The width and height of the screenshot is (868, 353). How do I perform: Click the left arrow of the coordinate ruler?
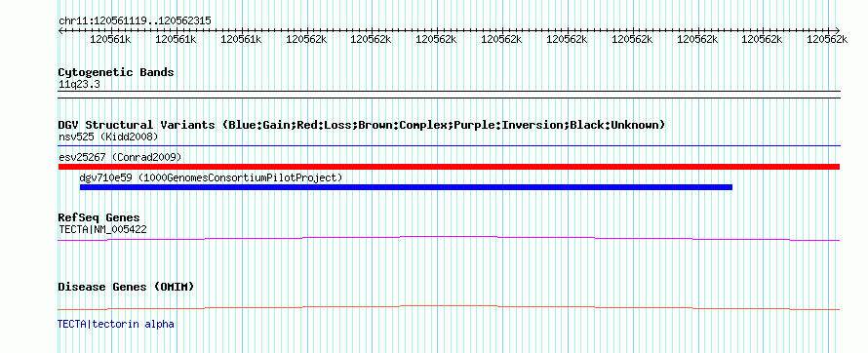tap(60, 30)
